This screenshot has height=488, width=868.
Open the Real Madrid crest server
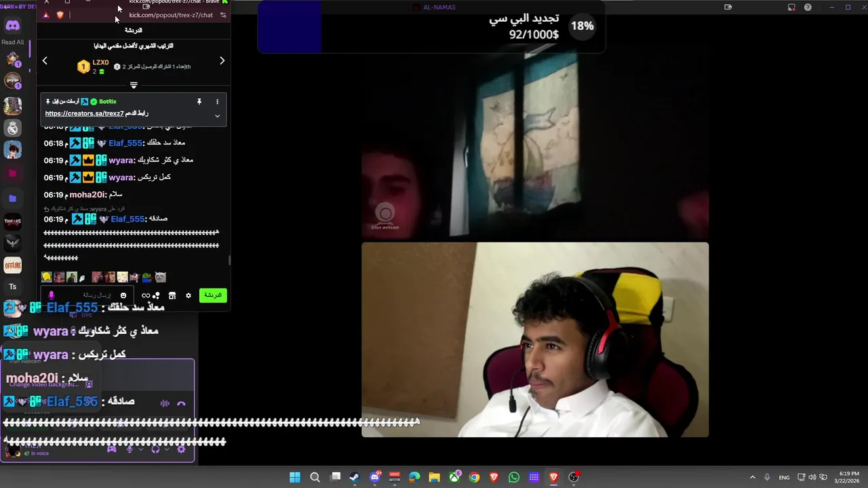pyautogui.click(x=12, y=128)
